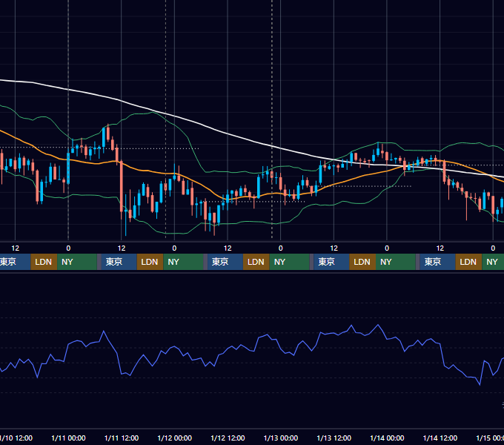Image resolution: width=504 pixels, height=445 pixels.
Task: Click the 1/11 00:00 date label
Action: pos(68,438)
